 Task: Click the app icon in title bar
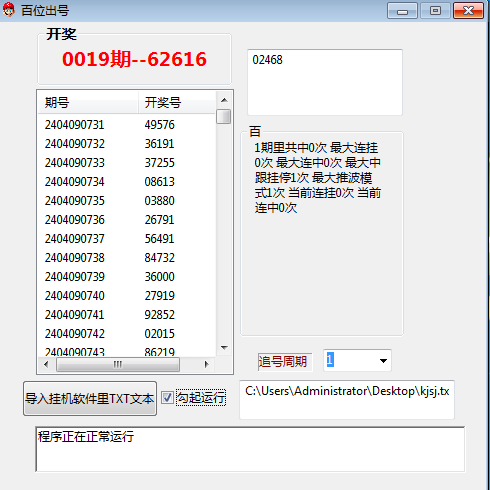[x=9, y=10]
